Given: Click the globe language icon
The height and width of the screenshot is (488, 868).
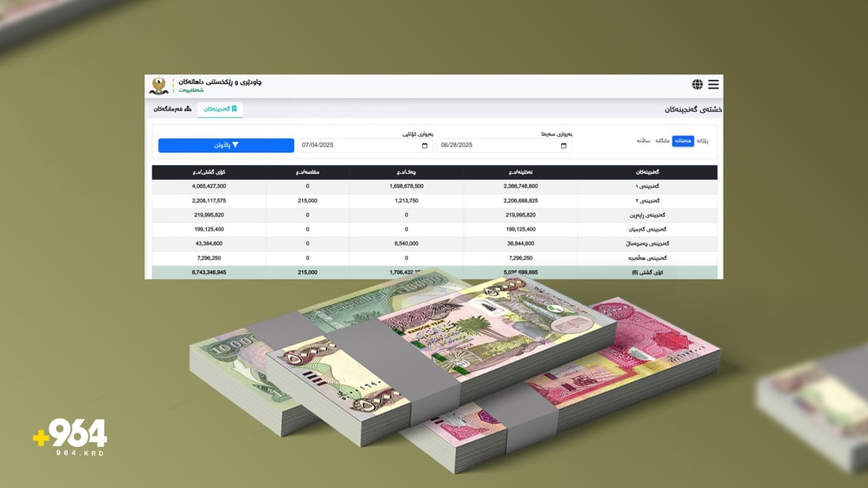Looking at the screenshot, I should (x=698, y=84).
